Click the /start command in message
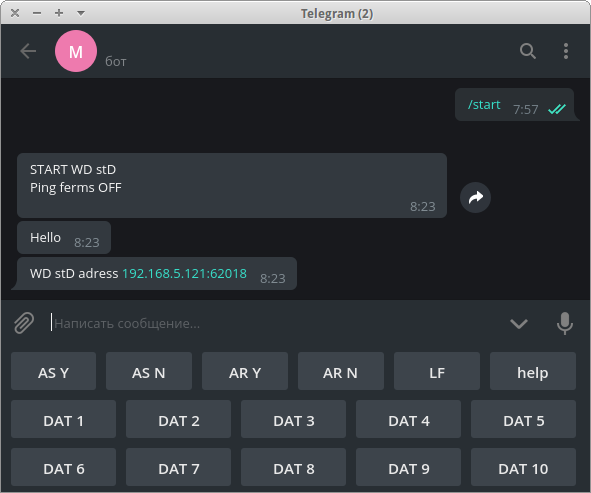This screenshot has width=591, height=493. pyautogui.click(x=484, y=104)
